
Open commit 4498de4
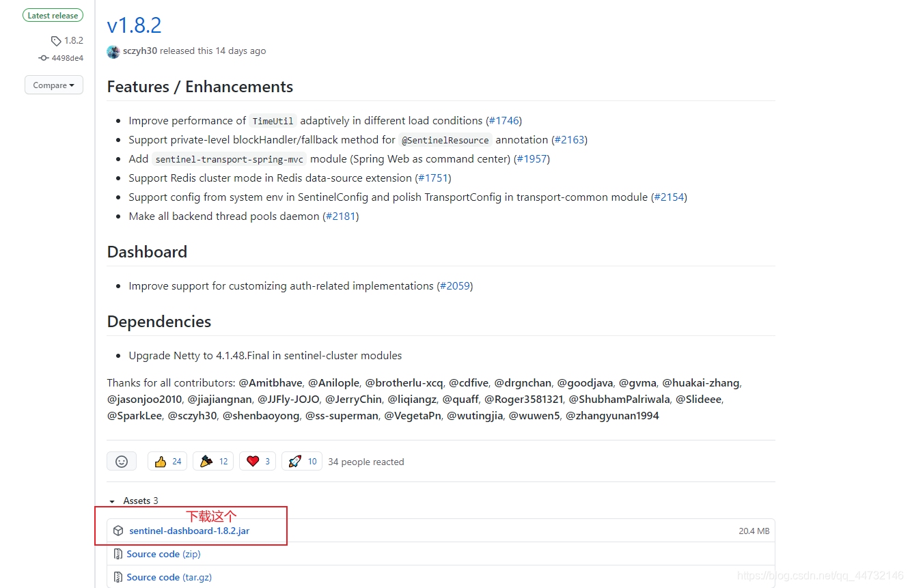[68, 58]
